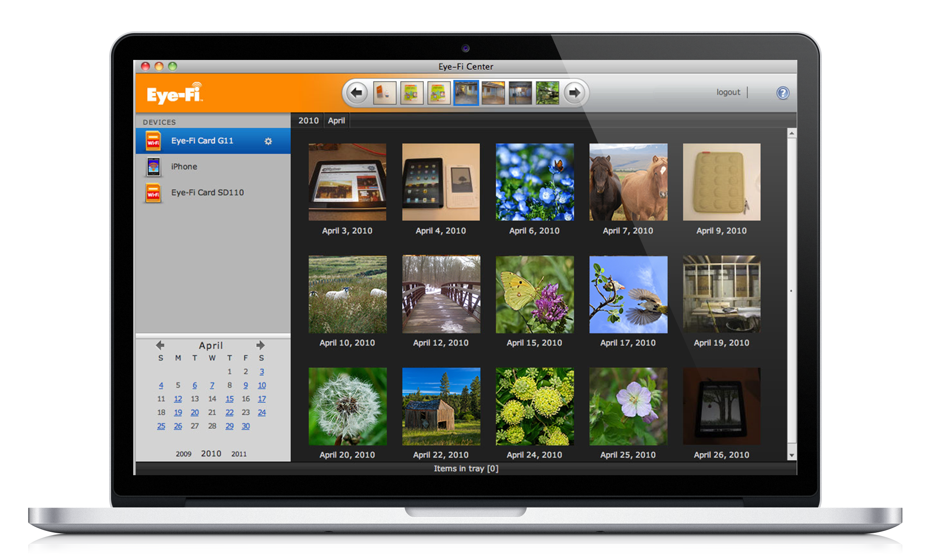This screenshot has height=560, width=931.
Task: Open the April 9, 2010 photo
Action: [722, 182]
